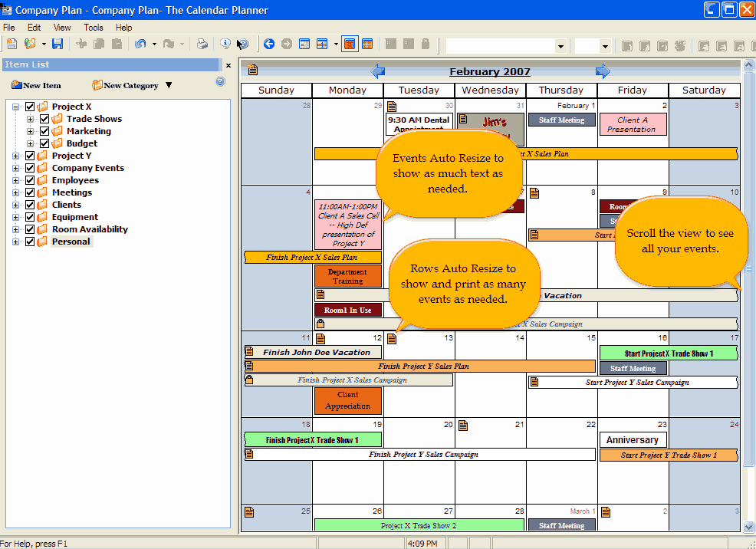Image resolution: width=756 pixels, height=549 pixels.
Task: Uncheck the Meetings checkbox
Action: [x=30, y=192]
